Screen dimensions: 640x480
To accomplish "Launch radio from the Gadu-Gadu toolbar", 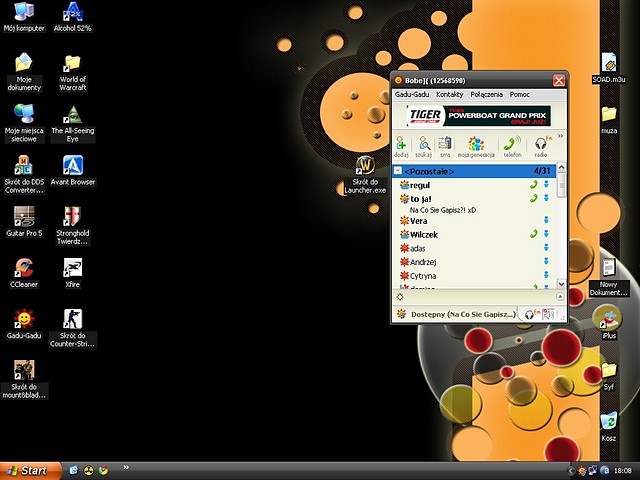I will tap(541, 147).
